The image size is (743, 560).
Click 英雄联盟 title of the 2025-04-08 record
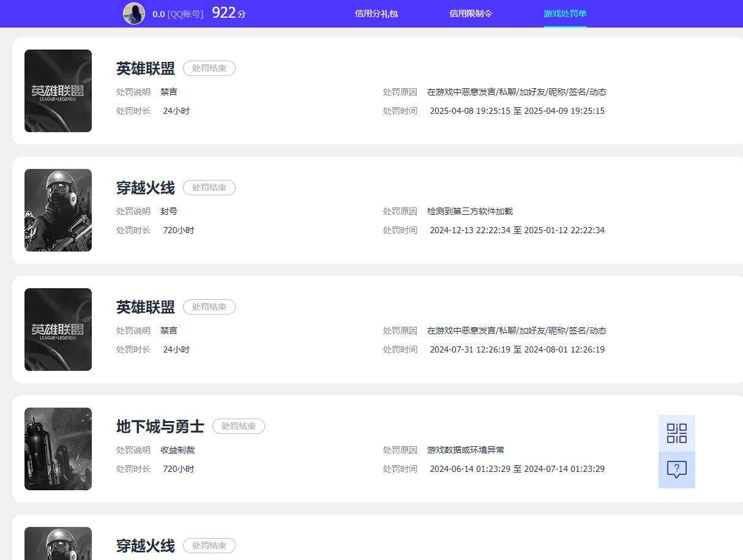point(146,68)
